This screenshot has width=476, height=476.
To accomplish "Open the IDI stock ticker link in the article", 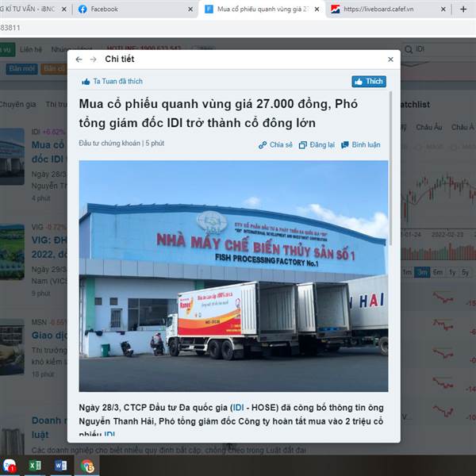I will click(238, 408).
